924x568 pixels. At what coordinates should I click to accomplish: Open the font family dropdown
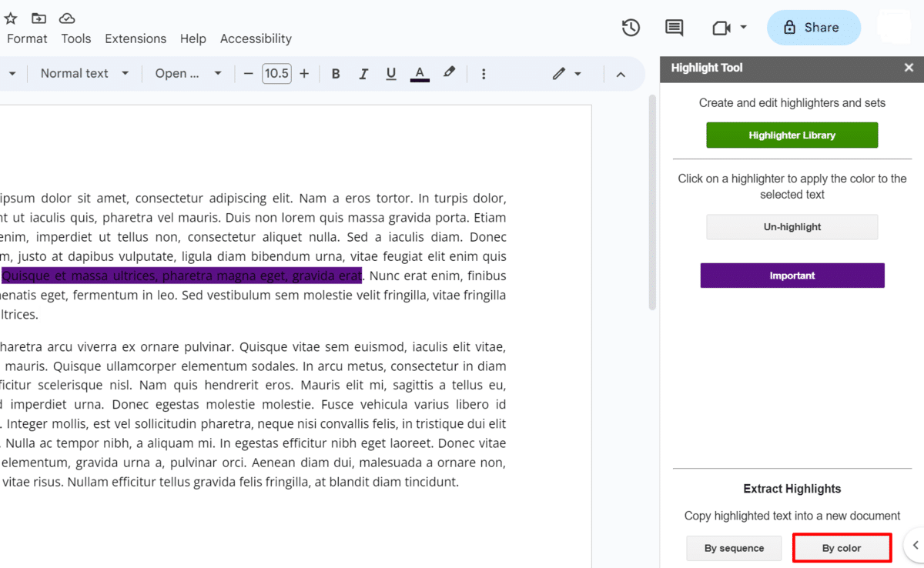point(188,74)
